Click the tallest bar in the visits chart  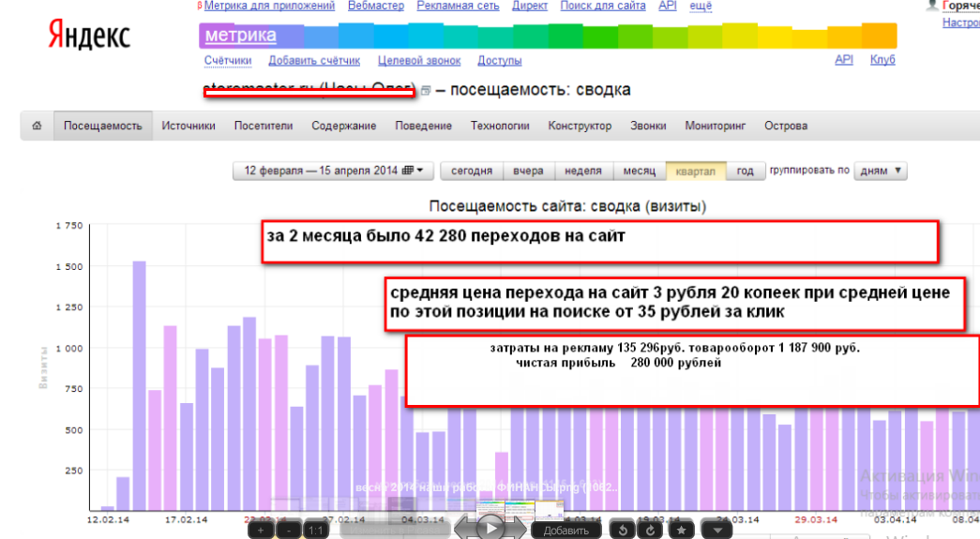pyautogui.click(x=139, y=384)
